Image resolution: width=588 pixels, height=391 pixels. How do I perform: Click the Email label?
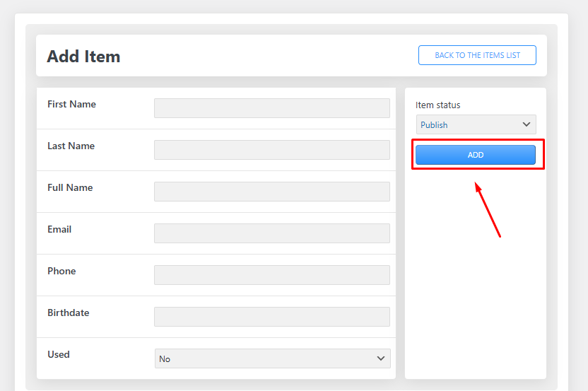(60, 229)
